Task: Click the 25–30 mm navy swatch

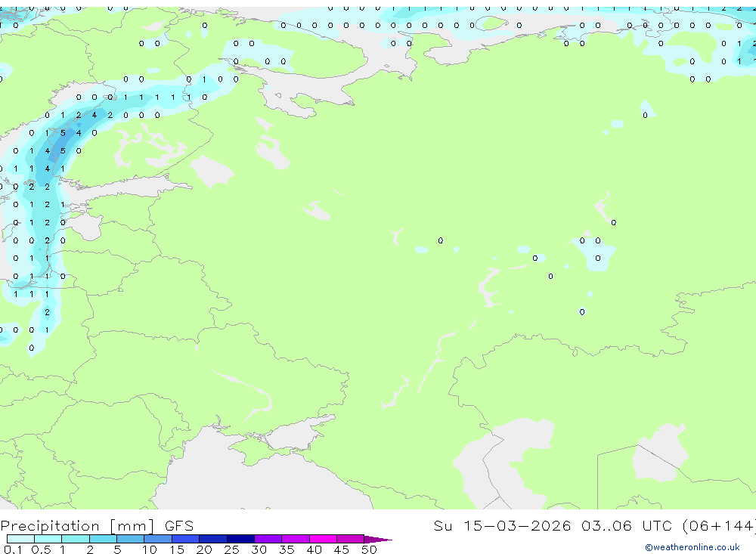Action: point(240,539)
